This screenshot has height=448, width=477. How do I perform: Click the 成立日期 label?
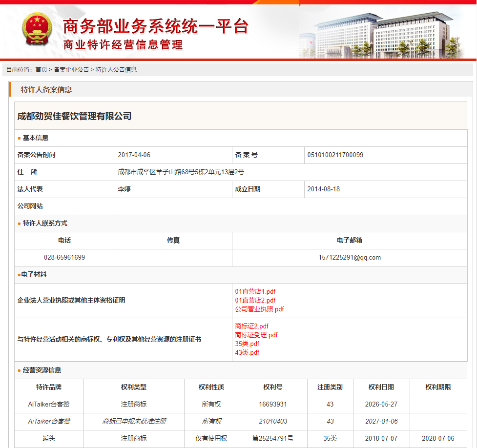click(x=248, y=189)
